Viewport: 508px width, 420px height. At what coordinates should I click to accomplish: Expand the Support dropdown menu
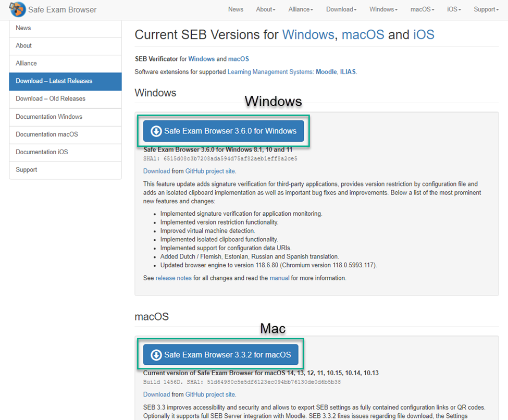pos(485,9)
